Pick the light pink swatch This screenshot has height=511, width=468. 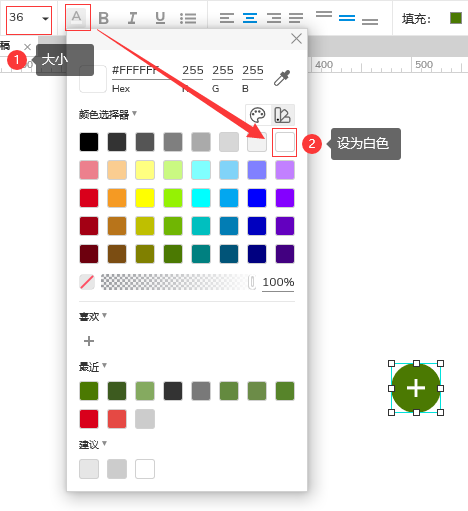tap(89, 170)
